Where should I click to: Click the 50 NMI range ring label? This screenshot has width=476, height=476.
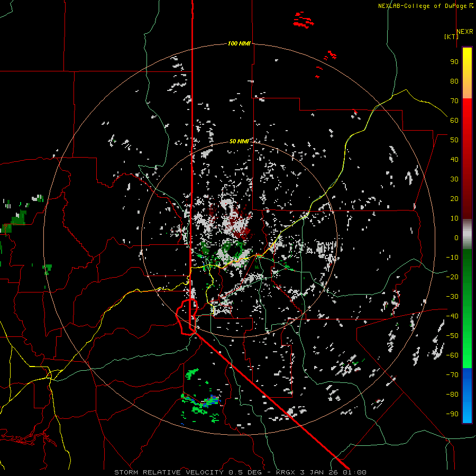[239, 141]
